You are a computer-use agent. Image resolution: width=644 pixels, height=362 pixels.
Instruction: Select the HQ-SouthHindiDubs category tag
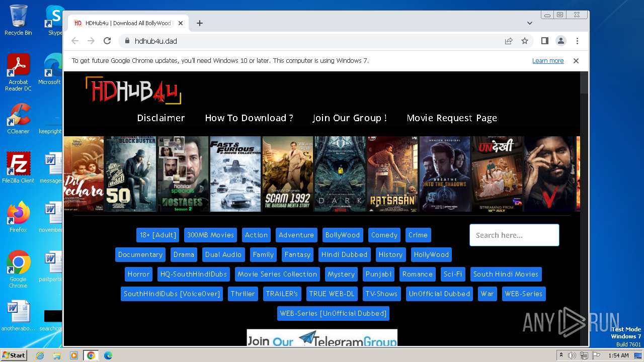coord(194,274)
